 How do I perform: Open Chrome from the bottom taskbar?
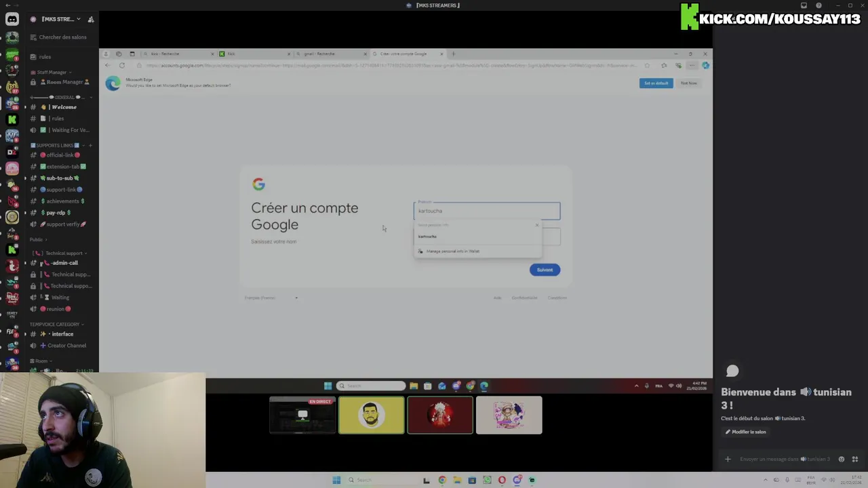(x=442, y=480)
